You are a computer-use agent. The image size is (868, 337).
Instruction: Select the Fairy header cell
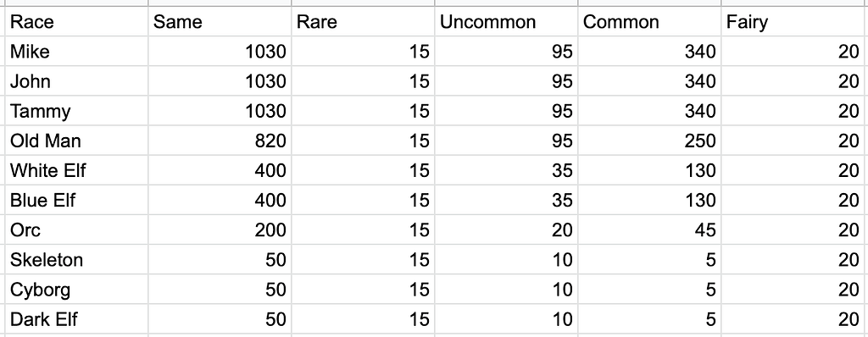pos(795,21)
